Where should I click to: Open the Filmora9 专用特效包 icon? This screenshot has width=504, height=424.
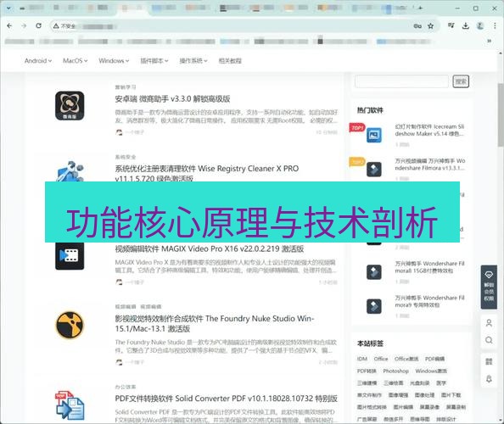[x=374, y=306]
